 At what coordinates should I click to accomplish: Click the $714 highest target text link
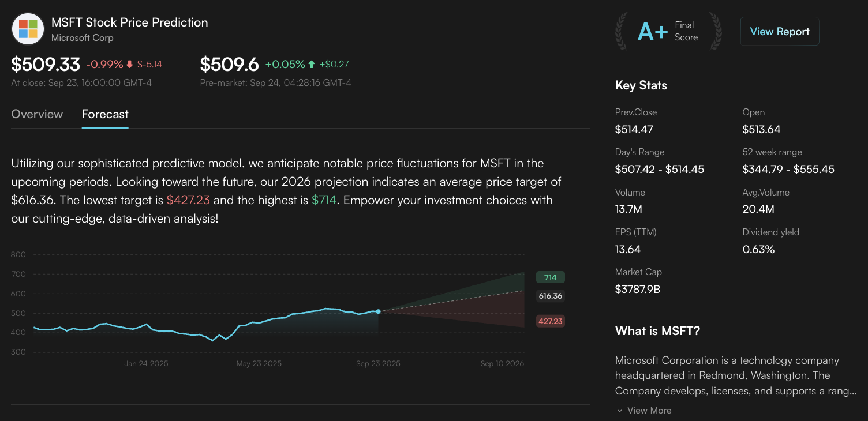coord(324,200)
